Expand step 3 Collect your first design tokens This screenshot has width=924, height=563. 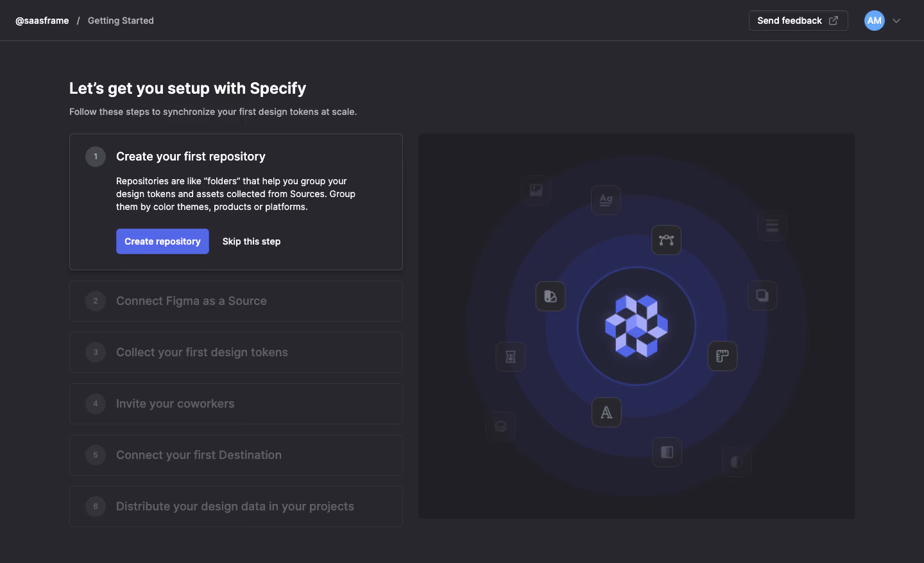[236, 352]
